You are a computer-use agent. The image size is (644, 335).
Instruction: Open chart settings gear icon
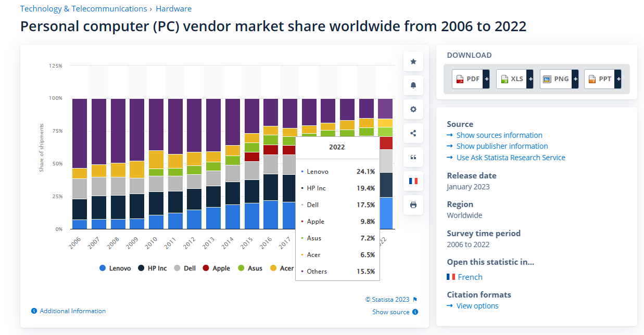413,109
